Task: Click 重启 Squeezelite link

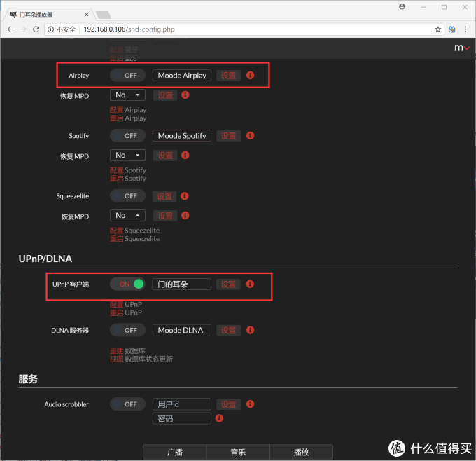Action: pos(135,238)
